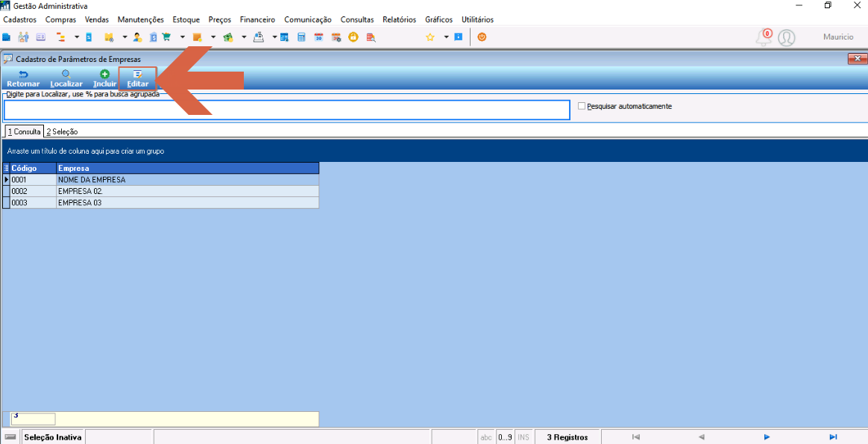Click the person with coin toolbar icon
The image size is (868, 444).
pos(137,37)
